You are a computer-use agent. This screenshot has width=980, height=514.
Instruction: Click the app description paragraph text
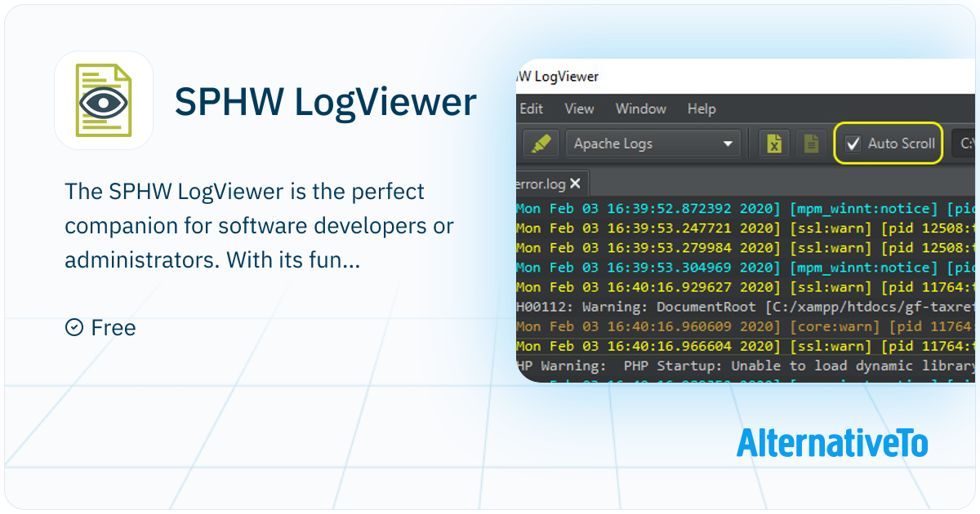point(260,226)
